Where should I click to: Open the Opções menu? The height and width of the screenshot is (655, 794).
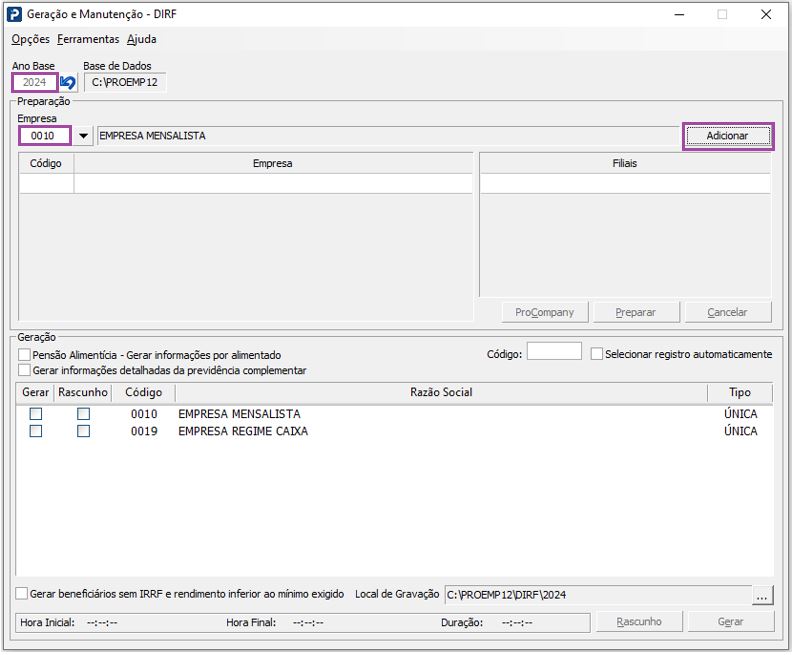pos(30,39)
